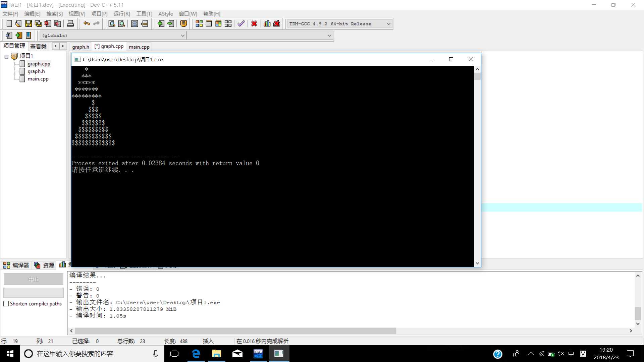644x362 pixels.
Task: Open Project Options shield icon
Action: coord(183,23)
